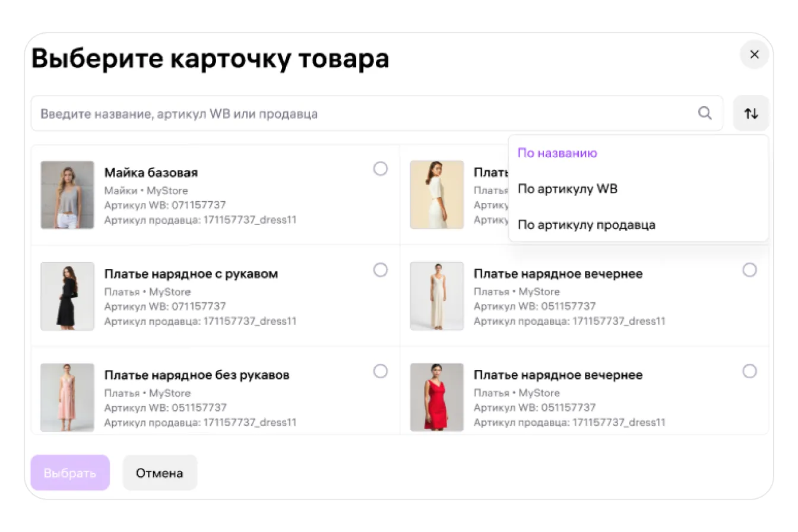Click the Платье нарядное с рукавом title

point(191,274)
